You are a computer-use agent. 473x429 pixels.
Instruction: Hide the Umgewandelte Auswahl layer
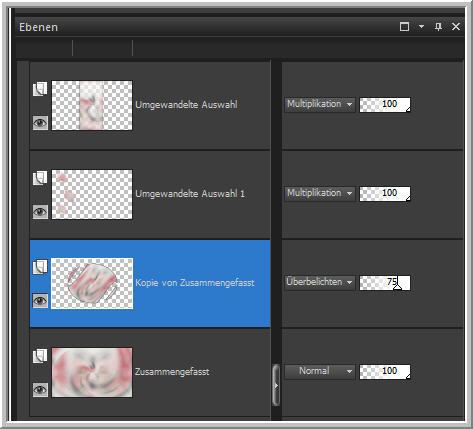click(x=40, y=123)
